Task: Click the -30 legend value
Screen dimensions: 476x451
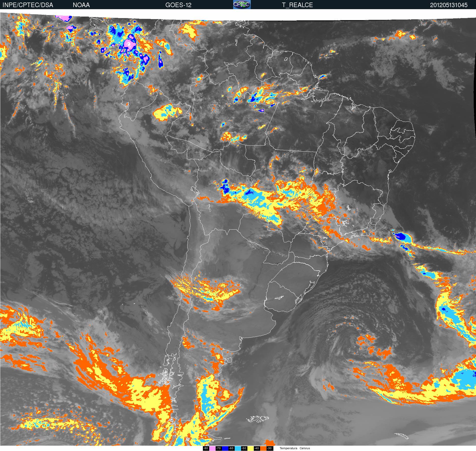Action: coord(270,448)
